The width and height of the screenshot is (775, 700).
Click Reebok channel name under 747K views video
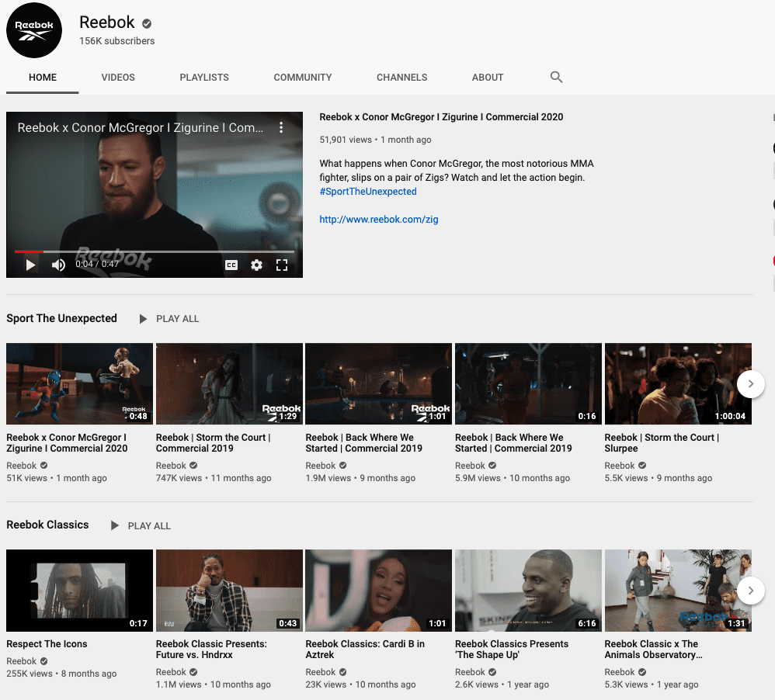pos(171,466)
